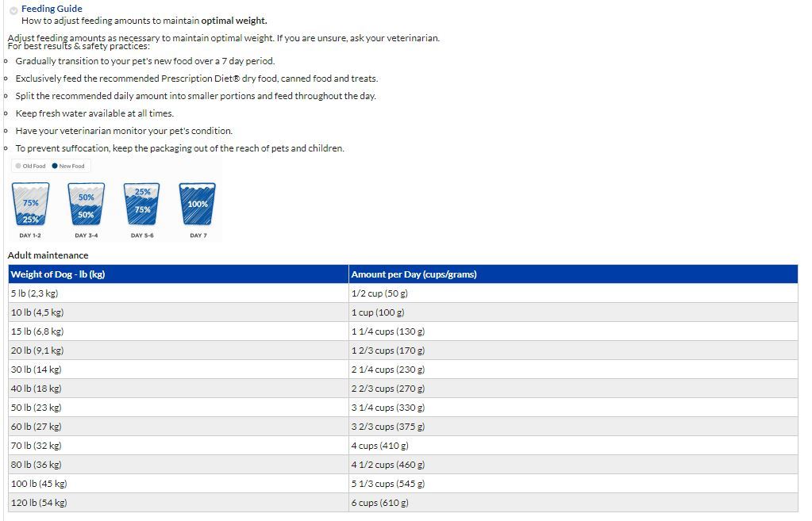The height and width of the screenshot is (521, 812).
Task: Collapse the Feeding Guide chevron icon
Action: [x=14, y=10]
